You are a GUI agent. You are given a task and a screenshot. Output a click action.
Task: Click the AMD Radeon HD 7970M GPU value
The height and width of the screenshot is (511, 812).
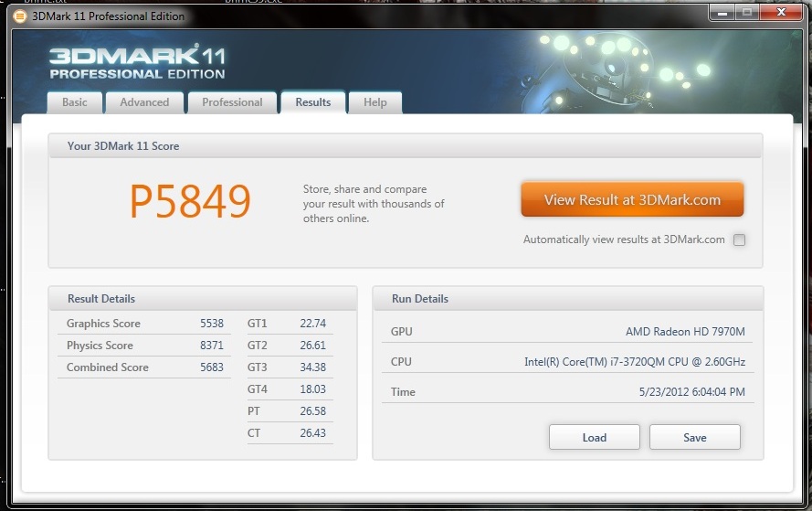pos(685,332)
